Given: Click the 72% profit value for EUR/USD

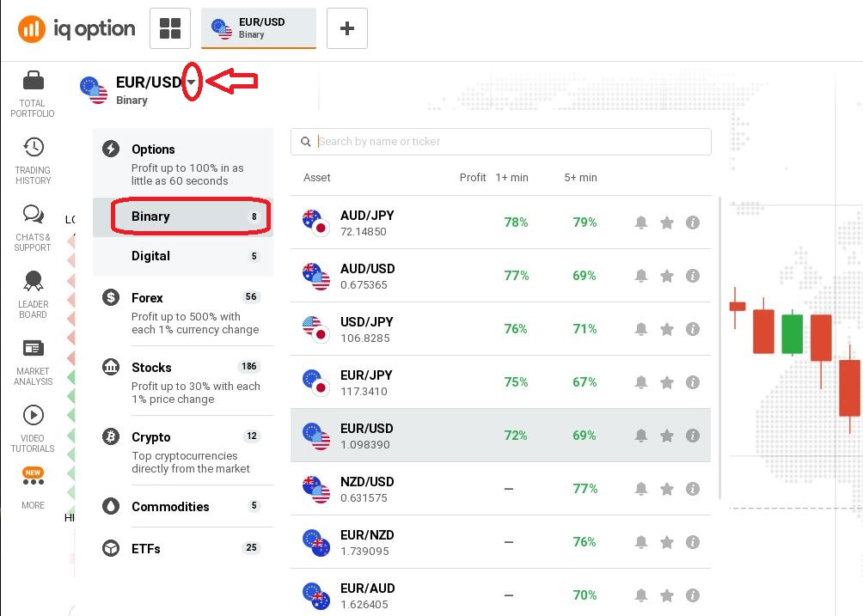Looking at the screenshot, I should point(516,436).
